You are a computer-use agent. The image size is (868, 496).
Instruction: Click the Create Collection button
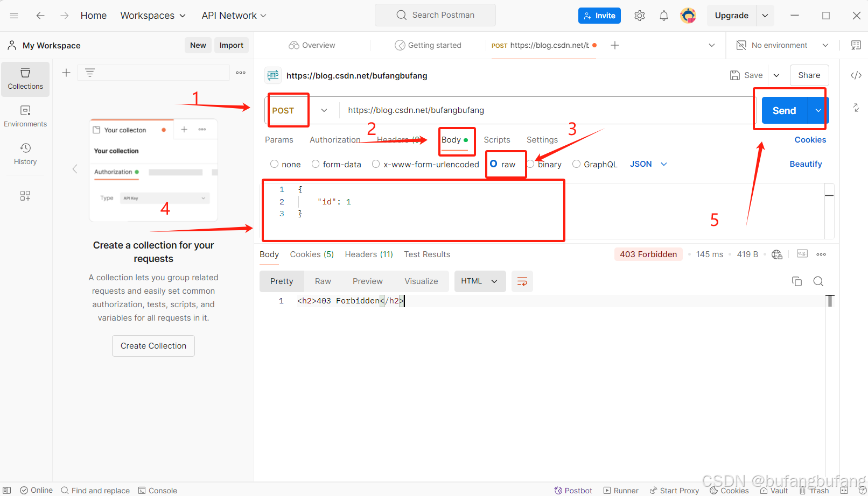point(153,346)
